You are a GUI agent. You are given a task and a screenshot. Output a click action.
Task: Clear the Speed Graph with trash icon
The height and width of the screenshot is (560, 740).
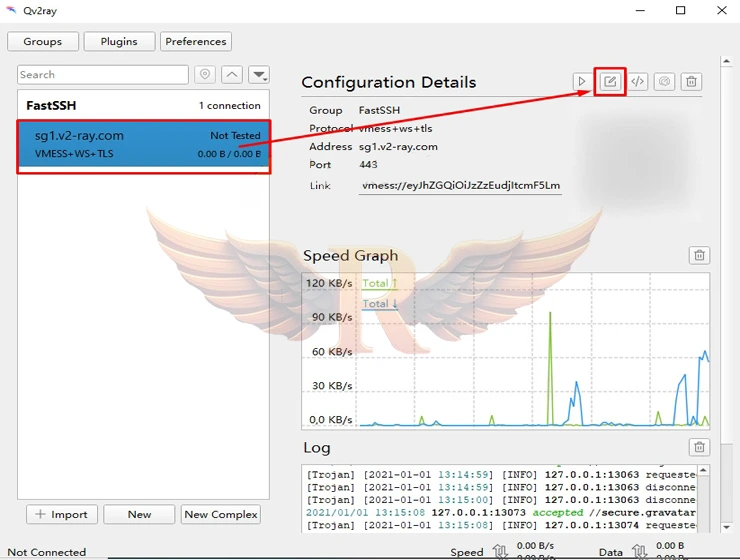point(700,256)
